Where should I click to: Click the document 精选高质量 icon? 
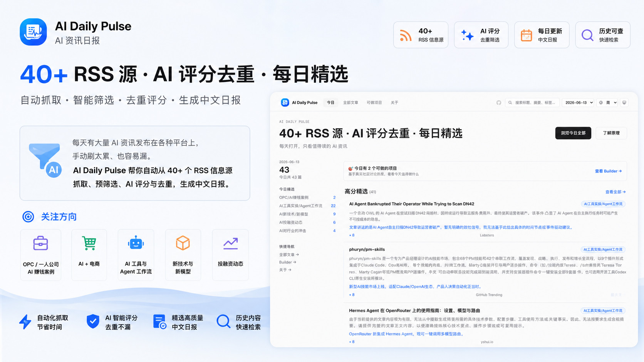click(x=159, y=322)
